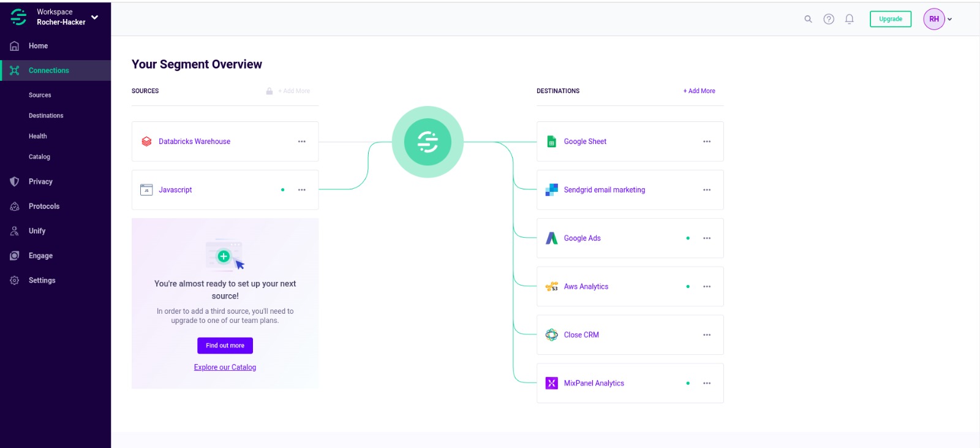
Task: Click the Privacy shield icon
Action: coord(15,181)
